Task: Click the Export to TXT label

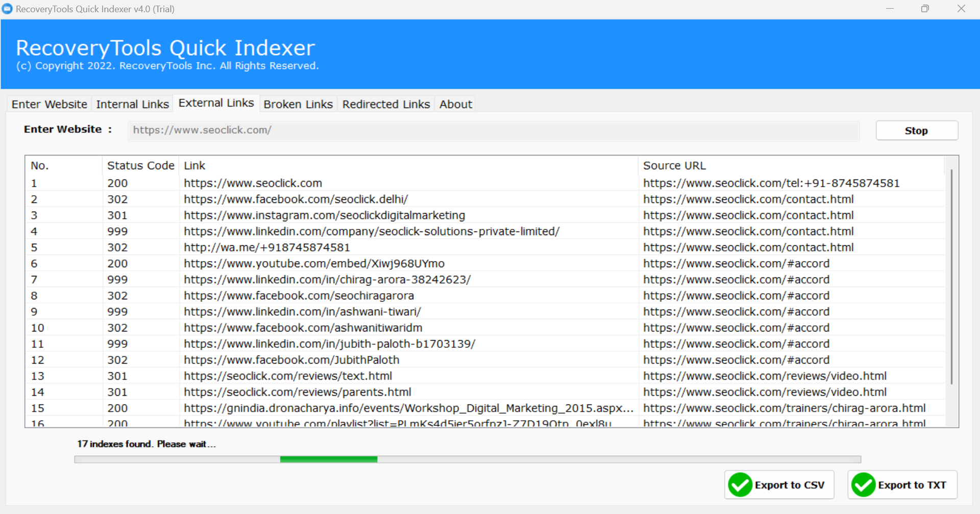Action: coord(912,485)
